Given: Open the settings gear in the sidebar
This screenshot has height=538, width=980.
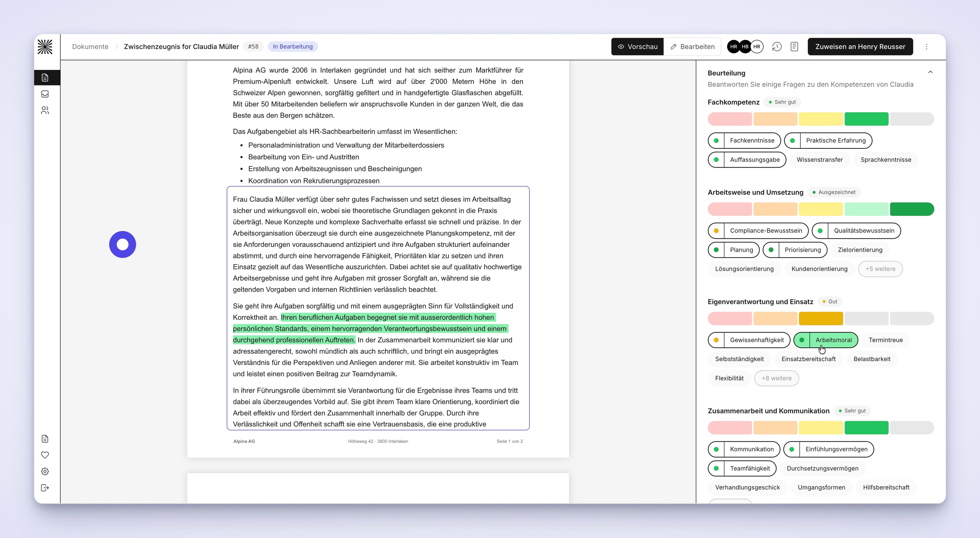Looking at the screenshot, I should [45, 471].
